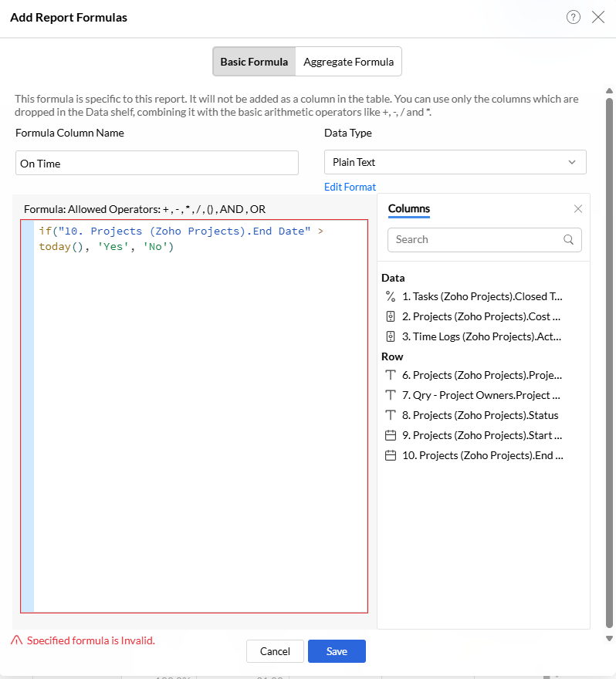616x679 pixels.
Task: Click the Save button
Action: click(x=337, y=651)
